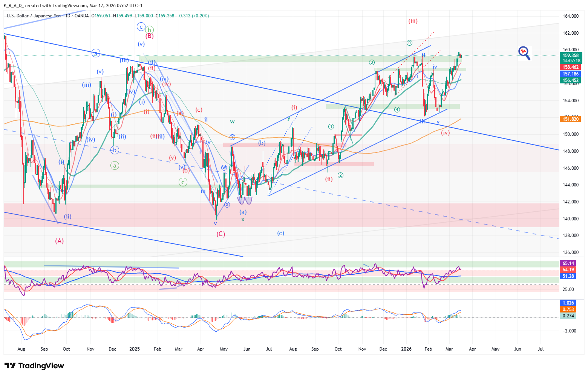The height and width of the screenshot is (377, 588).
Task: Click the orange 151.820 moving average tag
Action: (x=571, y=119)
